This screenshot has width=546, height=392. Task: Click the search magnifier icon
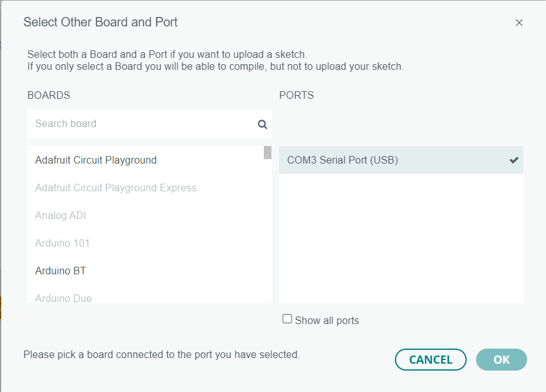pyautogui.click(x=263, y=124)
